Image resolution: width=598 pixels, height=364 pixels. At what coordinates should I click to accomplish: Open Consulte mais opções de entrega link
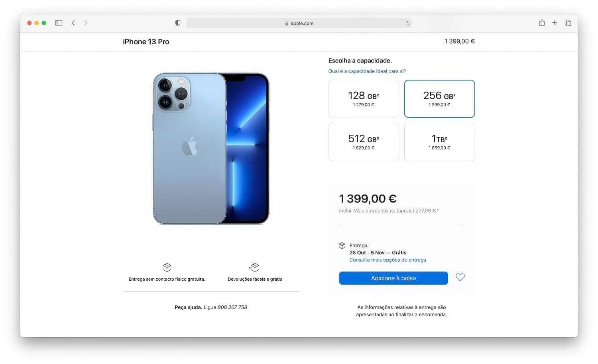tap(388, 260)
